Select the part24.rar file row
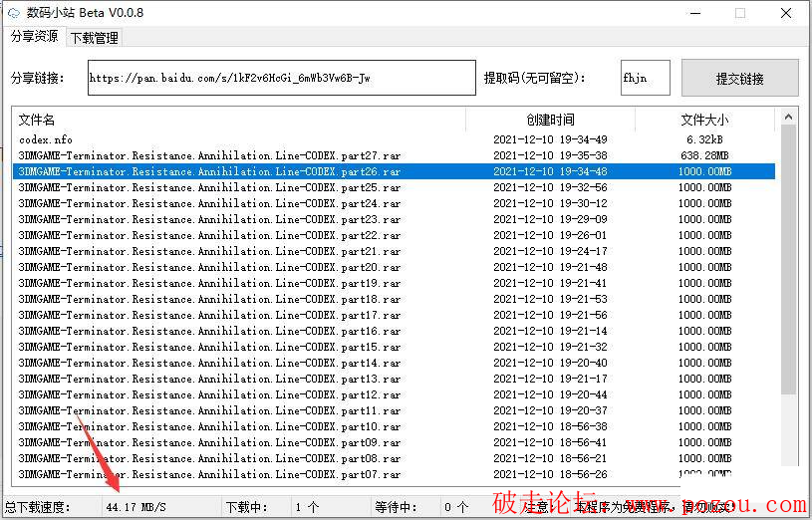Screen dimensions: 812x520 pos(395,203)
